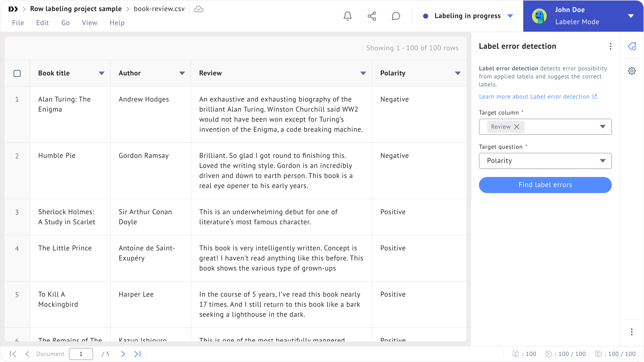Remove the Review tag from Target column

tap(517, 127)
